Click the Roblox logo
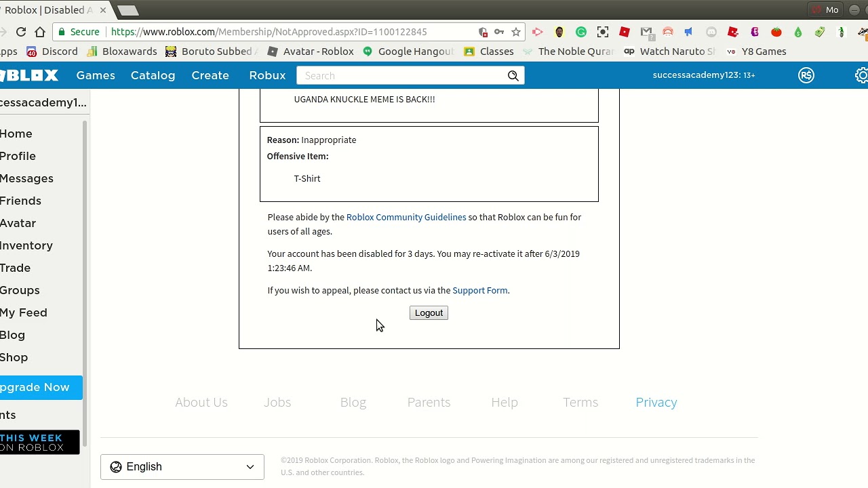 29,75
